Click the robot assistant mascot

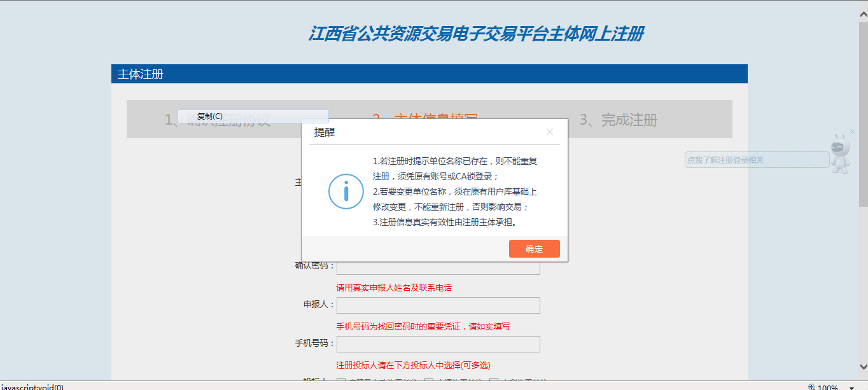point(841,153)
